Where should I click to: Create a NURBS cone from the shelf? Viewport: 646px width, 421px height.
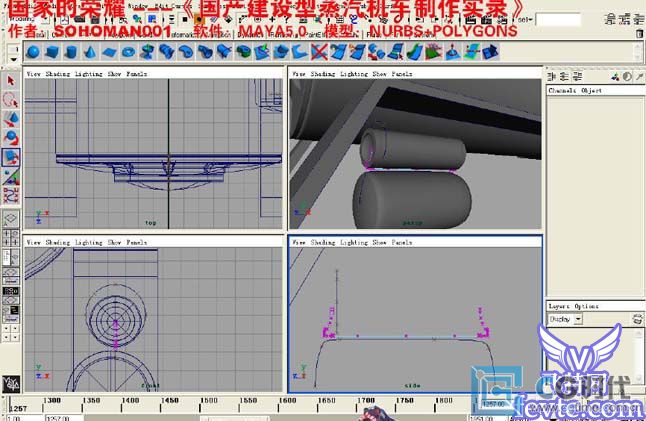pyautogui.click(x=91, y=52)
